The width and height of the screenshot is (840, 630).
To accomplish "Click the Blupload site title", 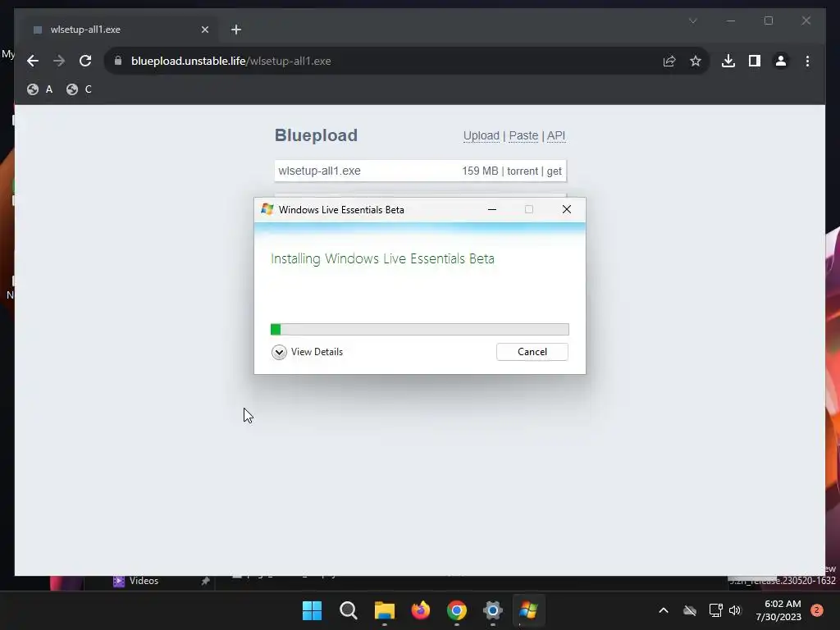I will (316, 135).
